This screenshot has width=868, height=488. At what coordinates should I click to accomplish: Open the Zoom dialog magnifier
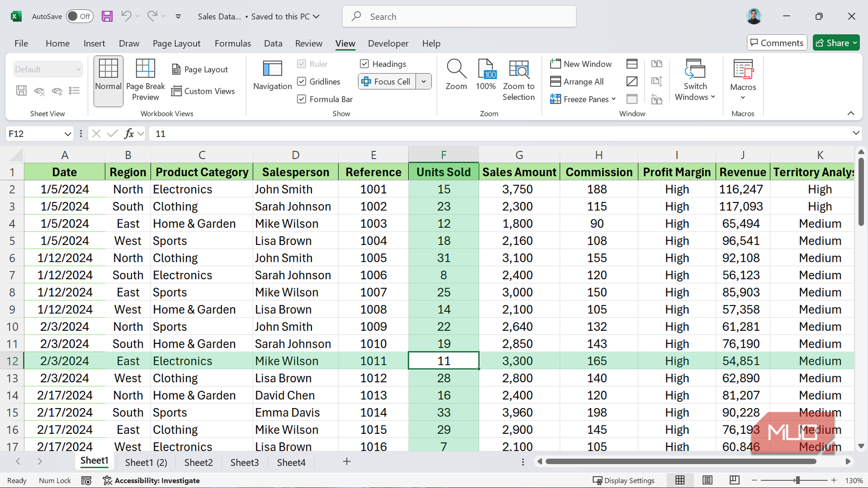click(x=456, y=75)
